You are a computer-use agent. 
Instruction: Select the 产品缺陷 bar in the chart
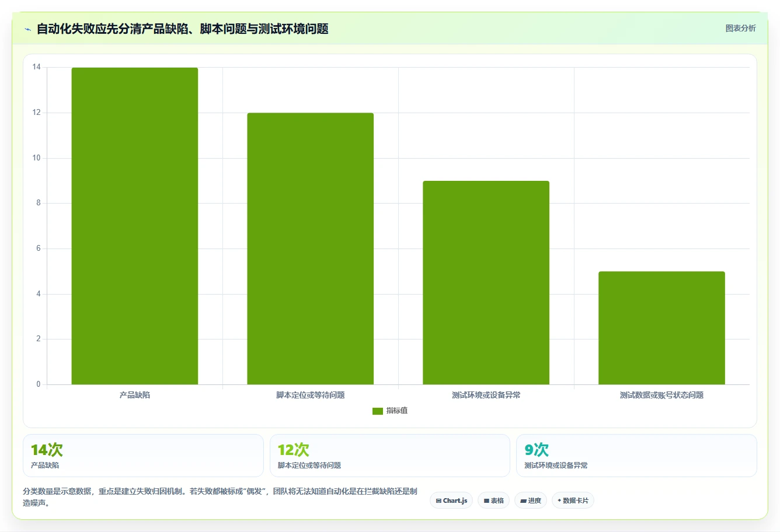(135, 226)
